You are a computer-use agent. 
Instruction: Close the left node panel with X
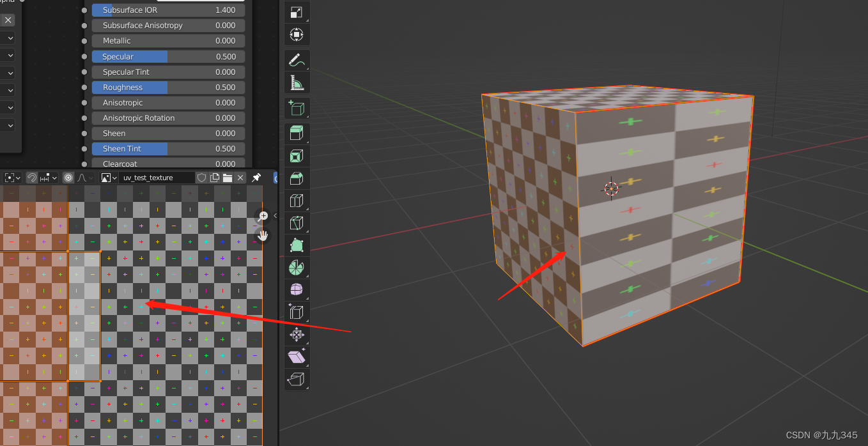pyautogui.click(x=8, y=20)
